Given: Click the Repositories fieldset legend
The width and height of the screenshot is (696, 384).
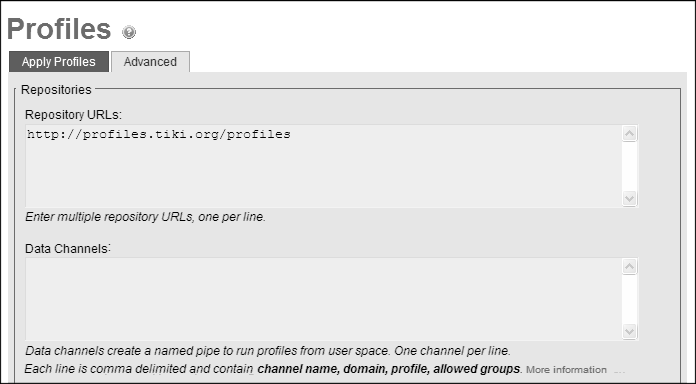Looking at the screenshot, I should [56, 90].
